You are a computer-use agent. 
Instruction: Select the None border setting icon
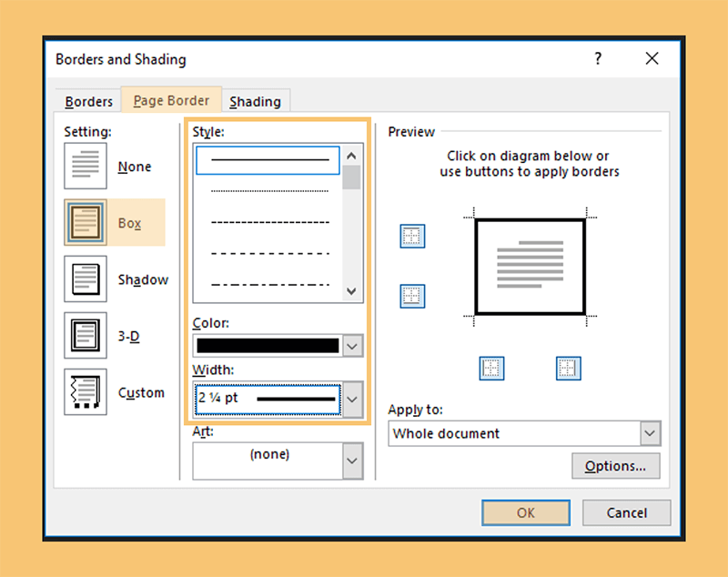(x=86, y=166)
